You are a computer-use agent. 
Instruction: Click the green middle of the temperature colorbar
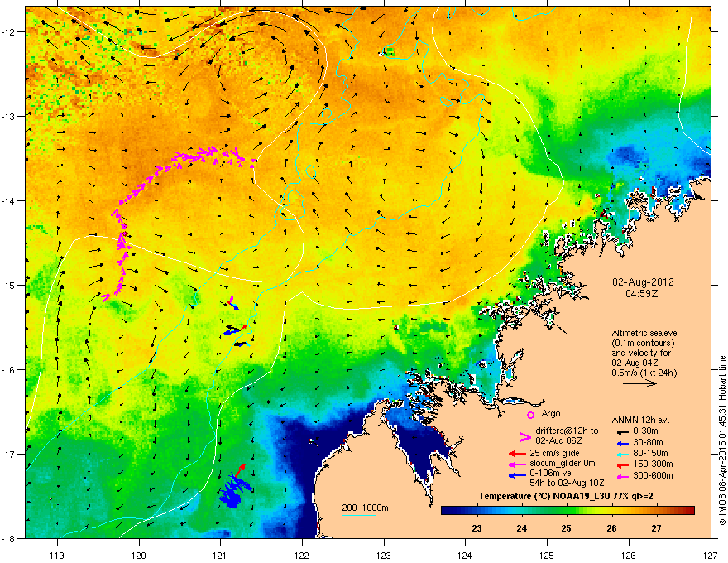pos(567,511)
